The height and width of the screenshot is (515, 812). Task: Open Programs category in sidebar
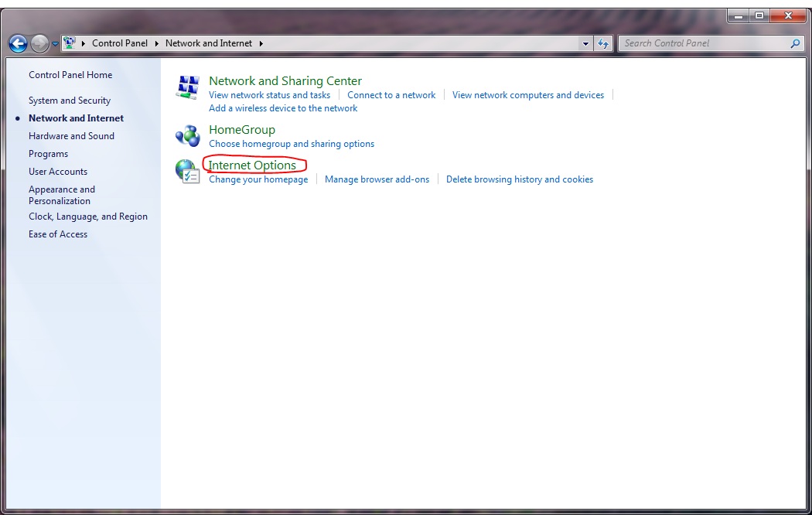click(x=48, y=154)
